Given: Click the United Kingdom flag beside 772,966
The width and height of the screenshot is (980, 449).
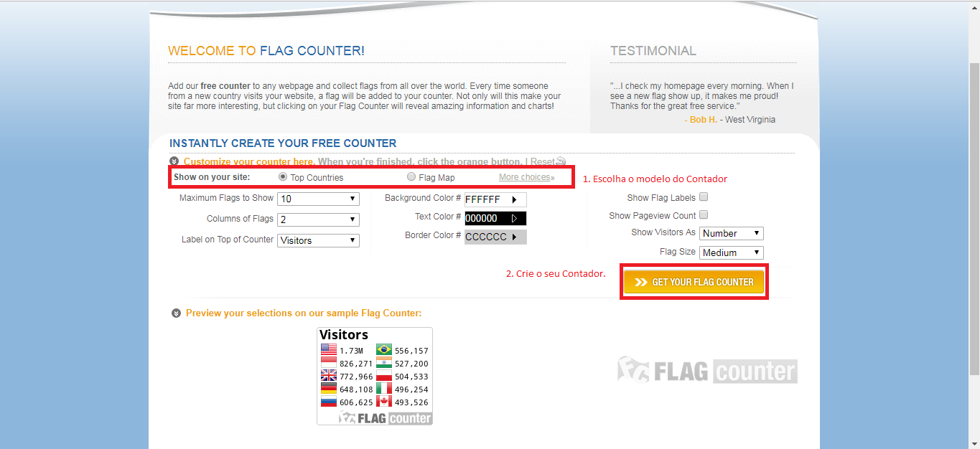Looking at the screenshot, I should point(328,376).
